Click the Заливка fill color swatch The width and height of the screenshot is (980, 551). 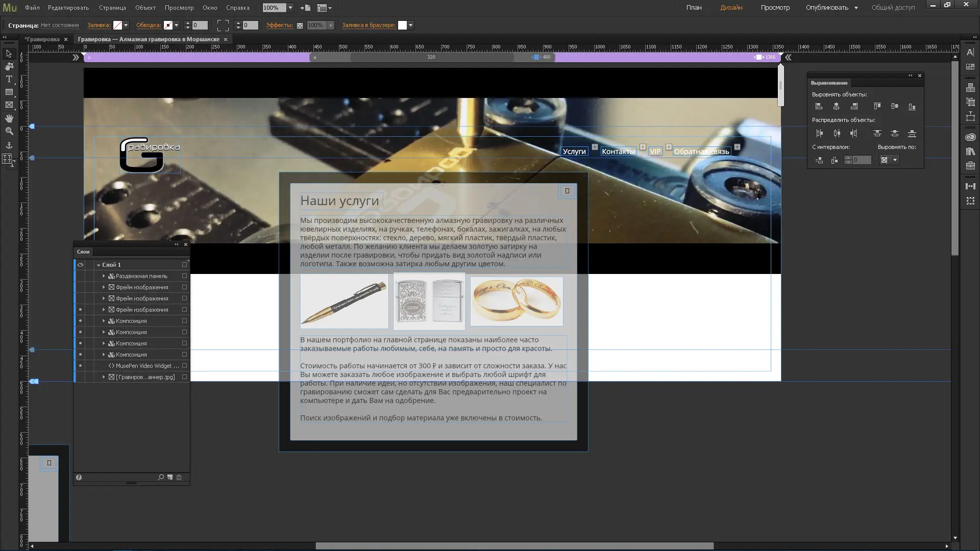(x=118, y=25)
